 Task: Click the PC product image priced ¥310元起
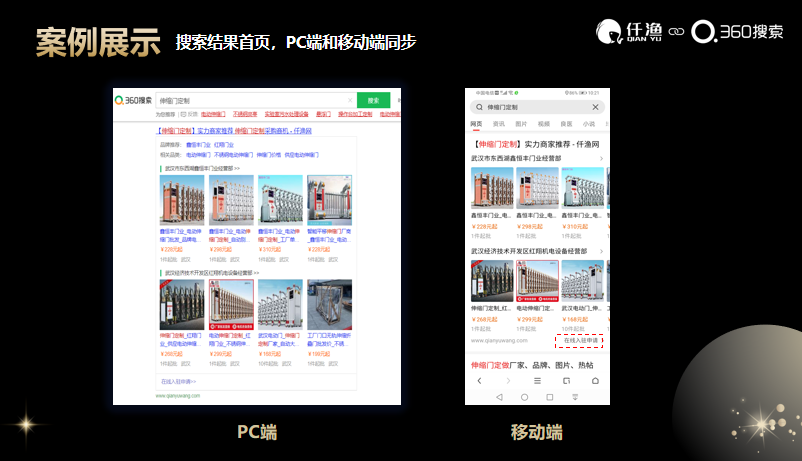280,200
